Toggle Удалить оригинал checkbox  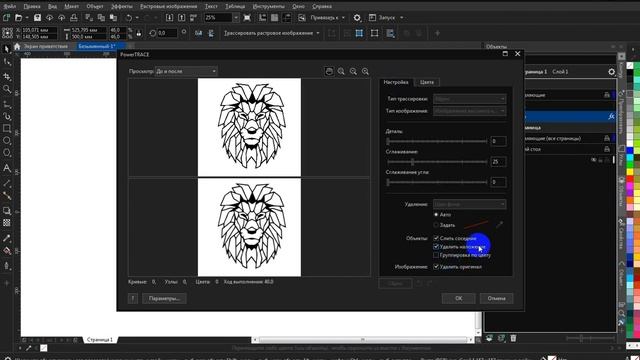click(436, 267)
